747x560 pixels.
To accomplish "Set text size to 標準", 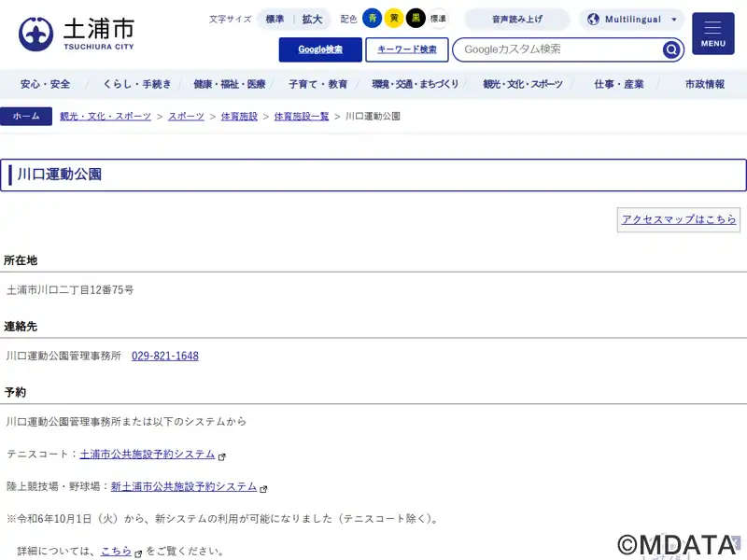I will click(x=275, y=19).
